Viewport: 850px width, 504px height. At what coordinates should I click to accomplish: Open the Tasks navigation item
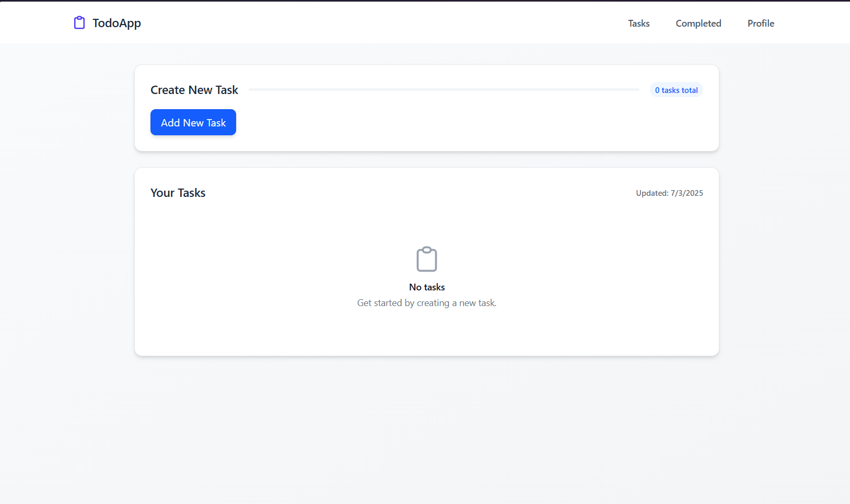638,24
